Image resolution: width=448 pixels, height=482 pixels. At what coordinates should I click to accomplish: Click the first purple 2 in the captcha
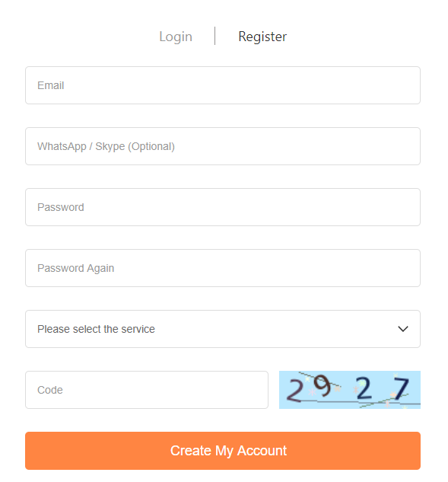pyautogui.click(x=295, y=391)
